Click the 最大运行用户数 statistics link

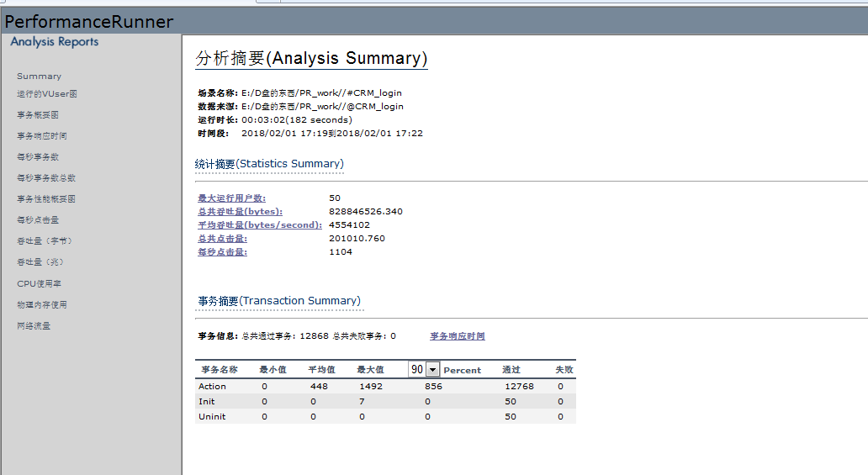point(231,198)
